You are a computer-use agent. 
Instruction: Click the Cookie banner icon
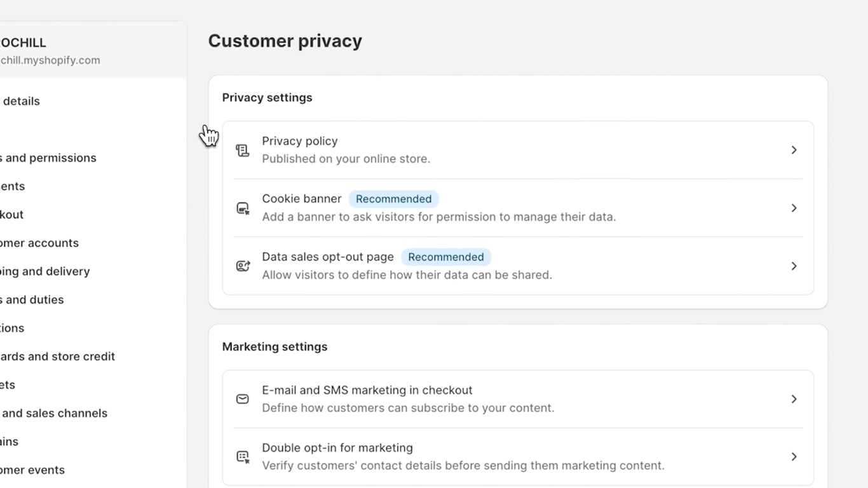click(242, 208)
